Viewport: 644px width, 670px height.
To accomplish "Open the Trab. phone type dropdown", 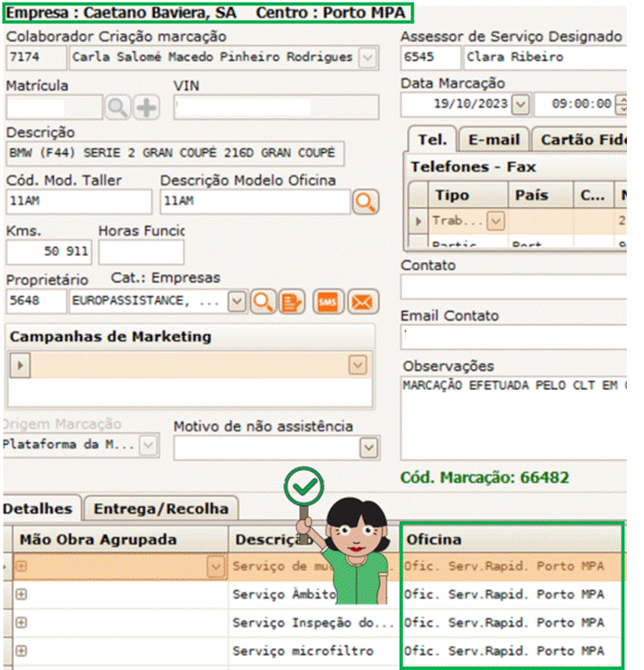I will tap(495, 221).
